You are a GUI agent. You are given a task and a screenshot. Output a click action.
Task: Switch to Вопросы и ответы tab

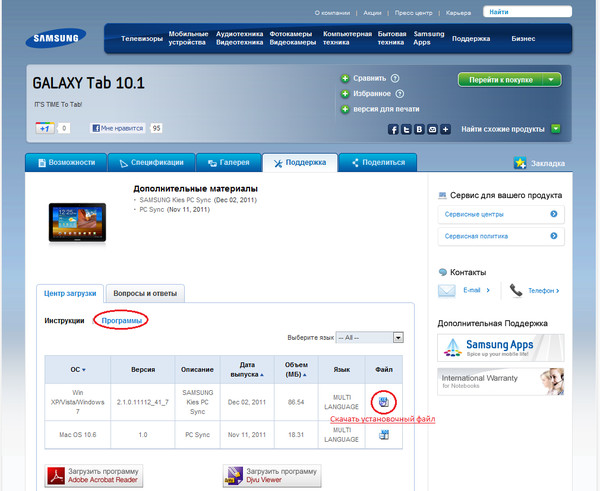(145, 294)
